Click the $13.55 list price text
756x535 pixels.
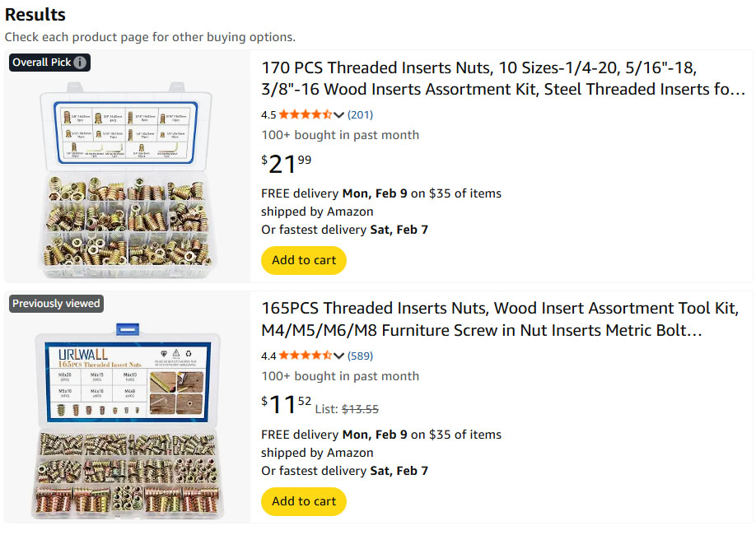click(360, 408)
